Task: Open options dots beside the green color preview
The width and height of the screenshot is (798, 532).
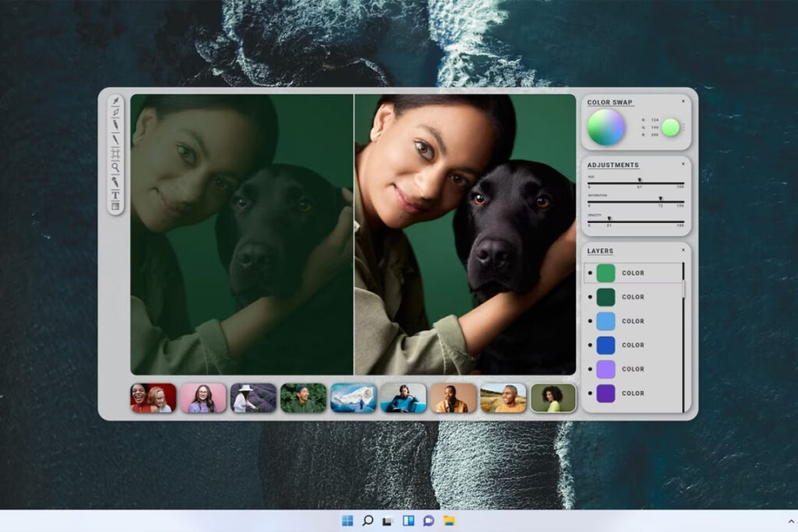Action: pyautogui.click(x=683, y=127)
